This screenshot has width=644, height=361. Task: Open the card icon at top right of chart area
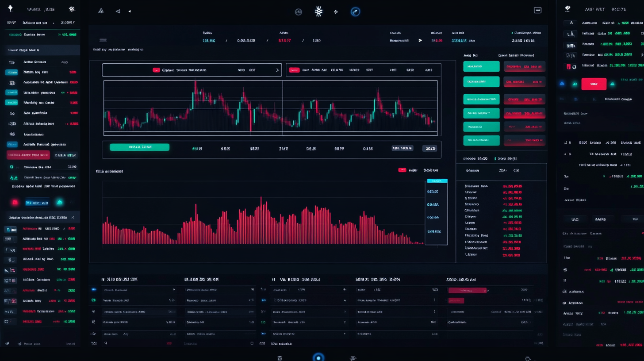point(538,10)
